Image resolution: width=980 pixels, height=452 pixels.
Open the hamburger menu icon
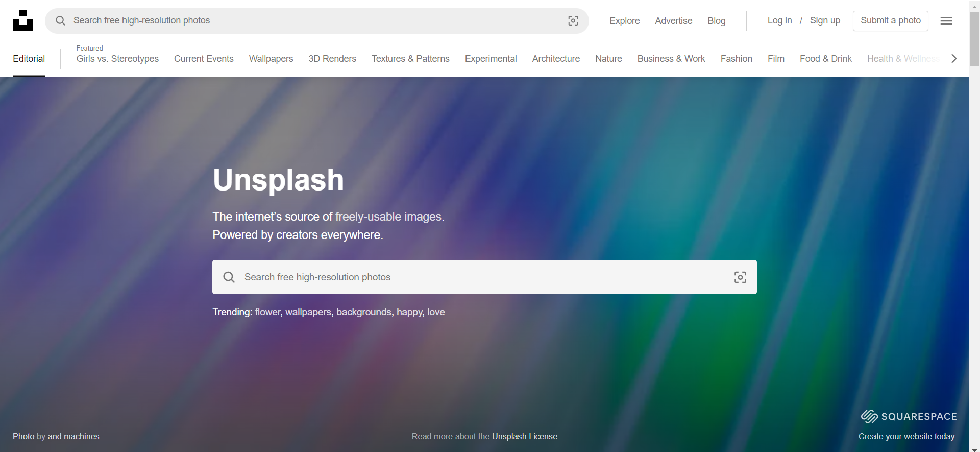pyautogui.click(x=946, y=21)
